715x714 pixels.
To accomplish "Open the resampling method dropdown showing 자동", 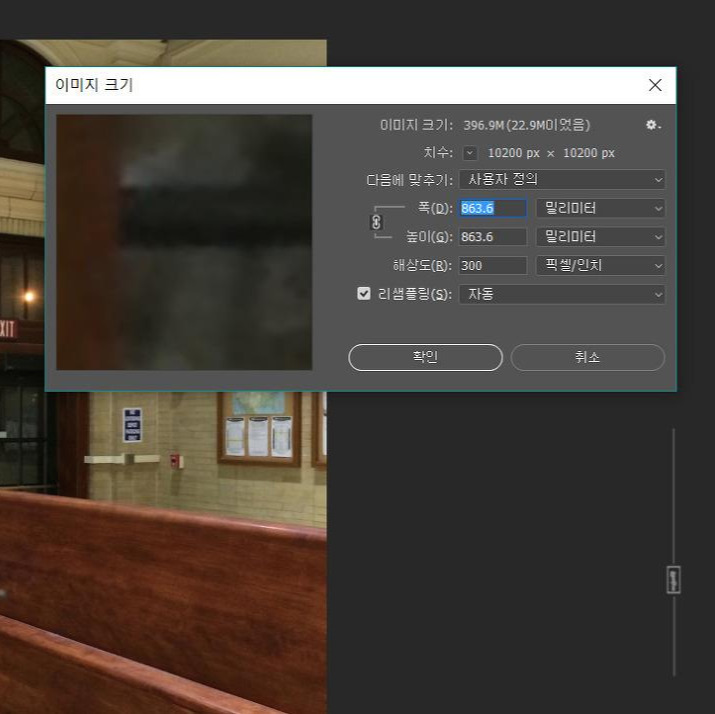I will pos(562,294).
